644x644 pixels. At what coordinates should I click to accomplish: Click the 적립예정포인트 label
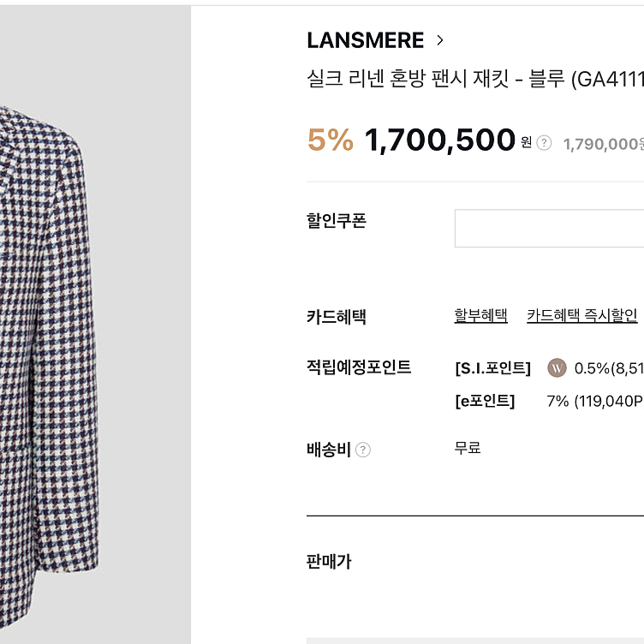tap(359, 367)
